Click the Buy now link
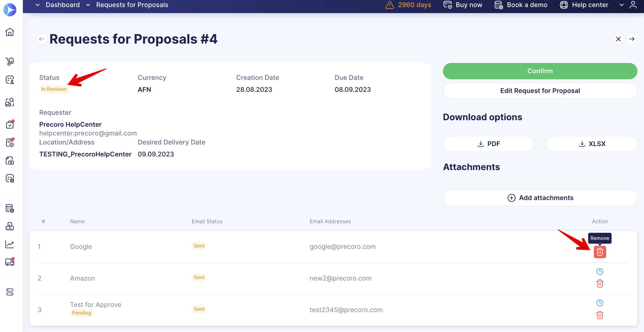This screenshot has height=332, width=644. point(463,5)
